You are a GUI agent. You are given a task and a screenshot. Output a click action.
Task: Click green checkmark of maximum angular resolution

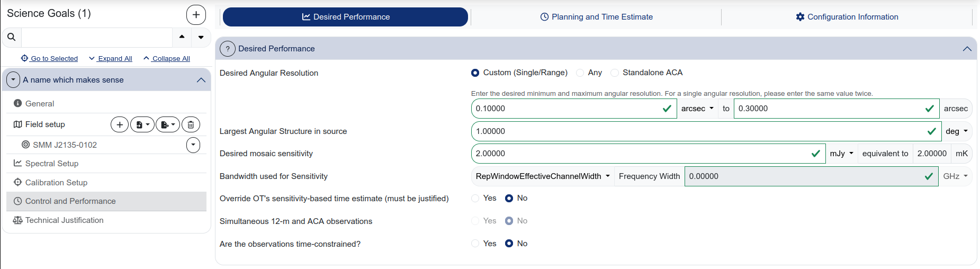pos(929,109)
